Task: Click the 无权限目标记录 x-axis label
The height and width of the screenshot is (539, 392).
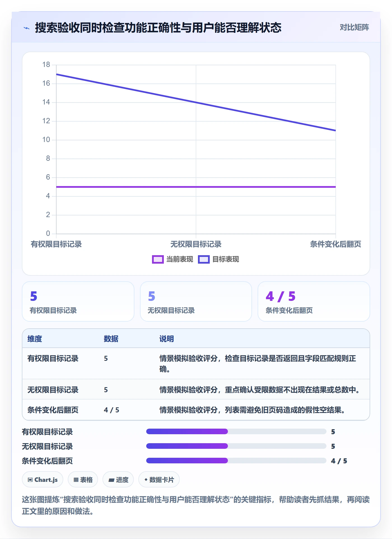Action: (196, 244)
